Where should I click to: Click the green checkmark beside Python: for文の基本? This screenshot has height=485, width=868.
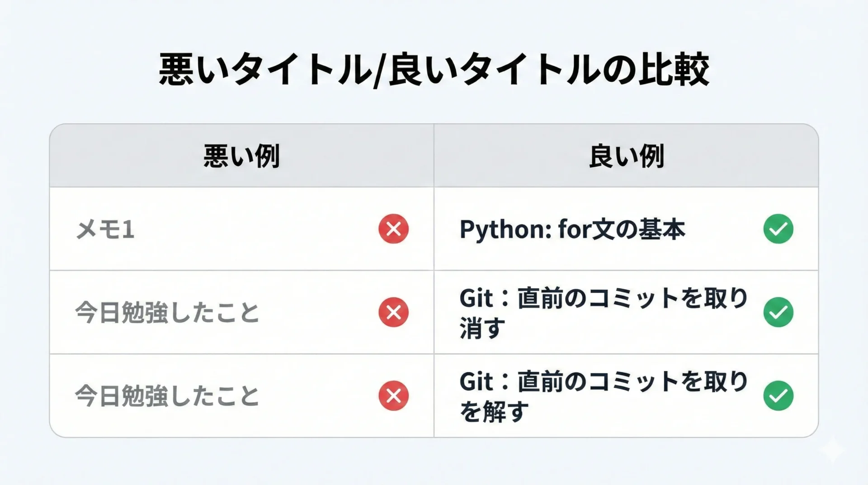click(778, 229)
